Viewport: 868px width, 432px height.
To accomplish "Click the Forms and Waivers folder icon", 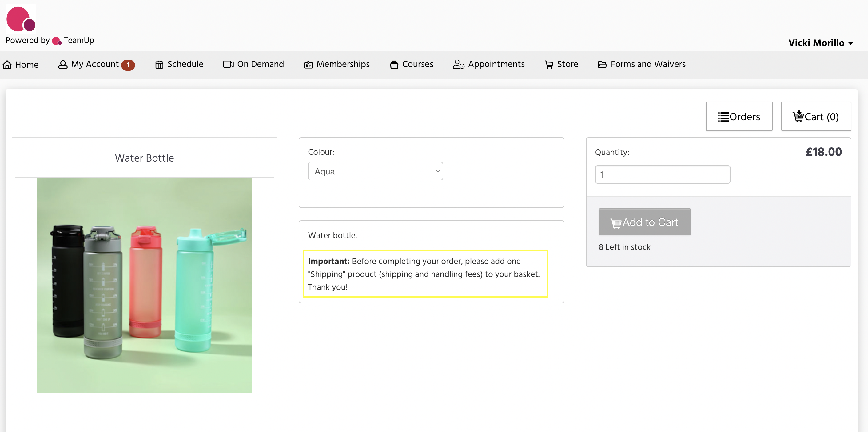I will (602, 64).
